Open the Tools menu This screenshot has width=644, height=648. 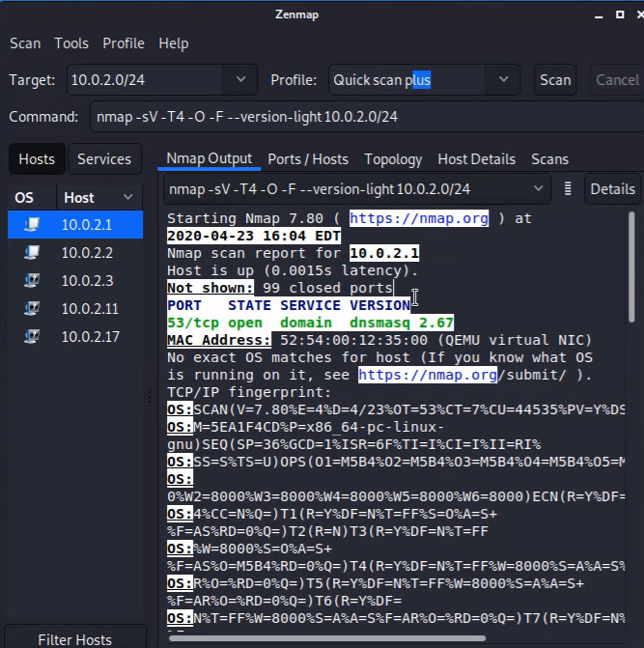71,43
